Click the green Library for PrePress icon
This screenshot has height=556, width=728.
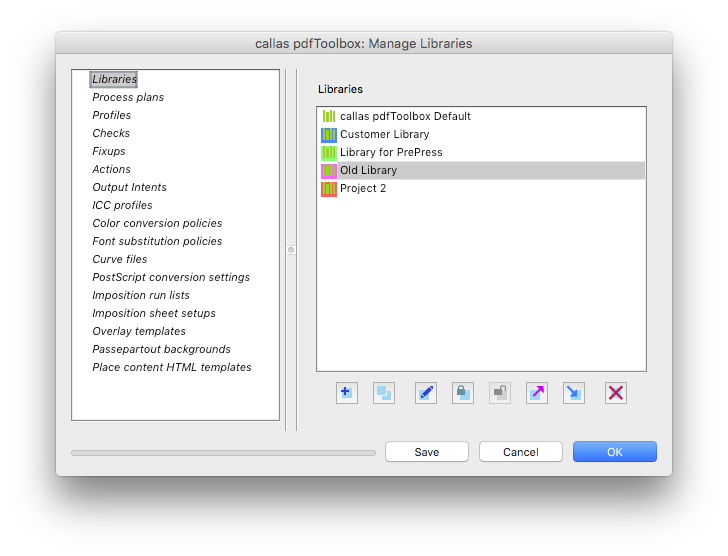tap(329, 153)
